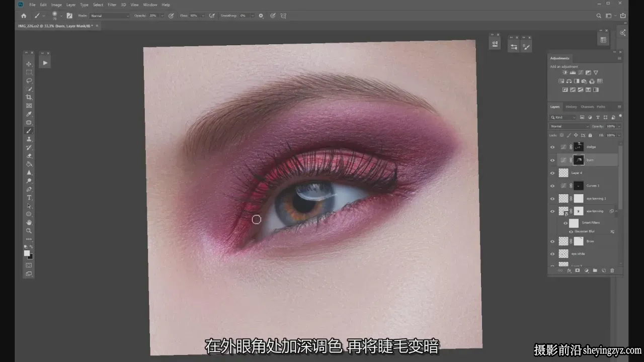Toggle visibility of Layer 4
644x362 pixels.
[552, 173]
